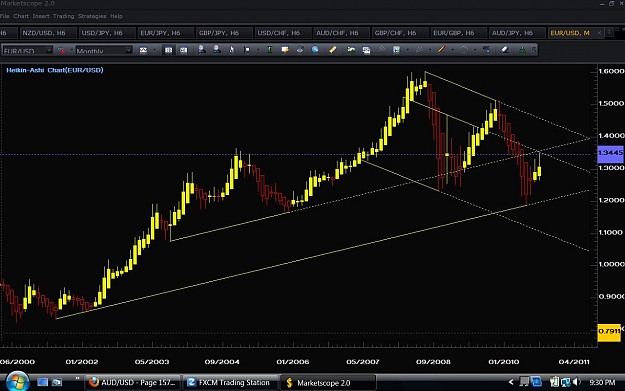Screen dimensions: 625x391
Task: Switch to the AUD/JPY, H6 tab
Action: click(516, 33)
